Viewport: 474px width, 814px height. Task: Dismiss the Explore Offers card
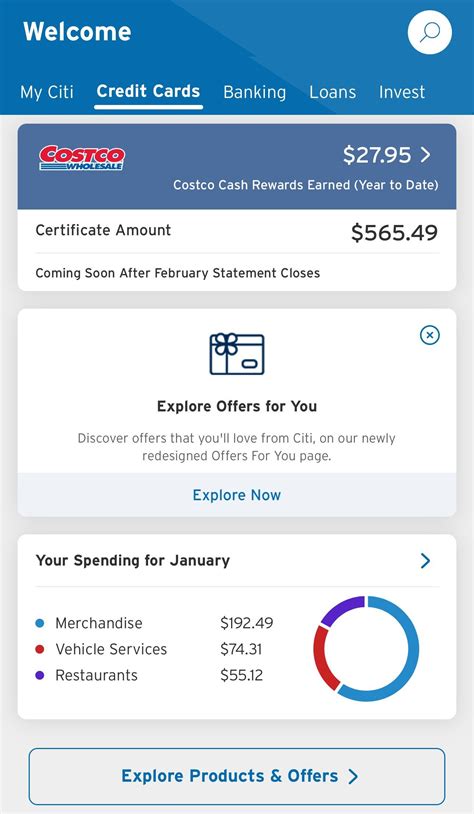429,335
